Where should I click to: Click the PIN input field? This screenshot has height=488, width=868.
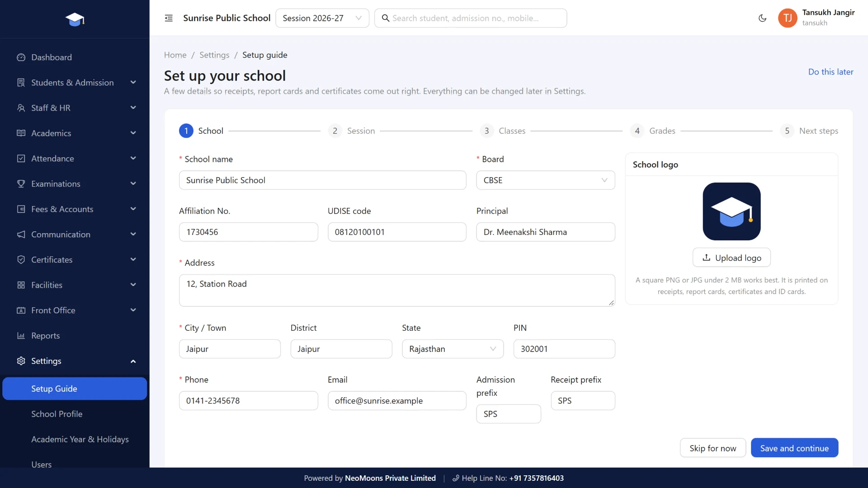point(564,349)
